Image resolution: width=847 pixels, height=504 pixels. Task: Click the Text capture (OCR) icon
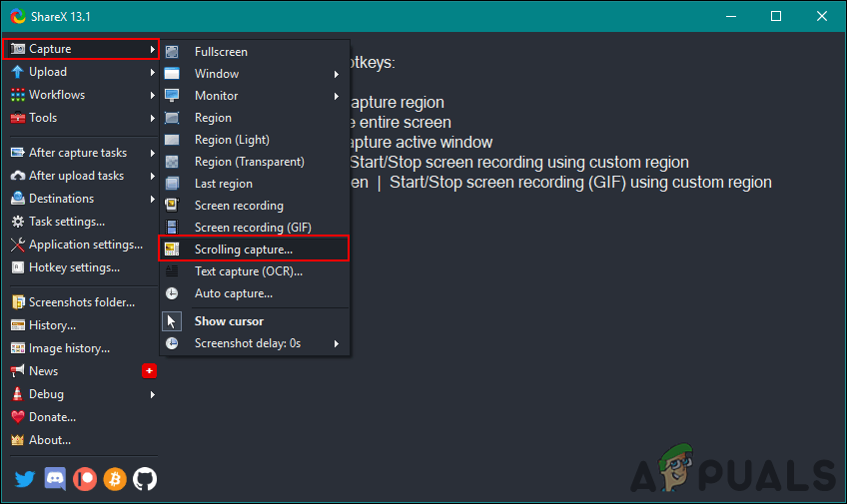(172, 271)
